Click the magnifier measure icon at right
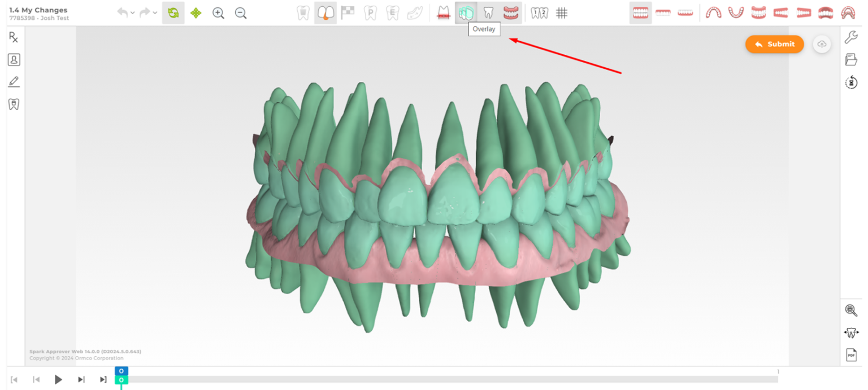This screenshot has width=868, height=390. (851, 310)
